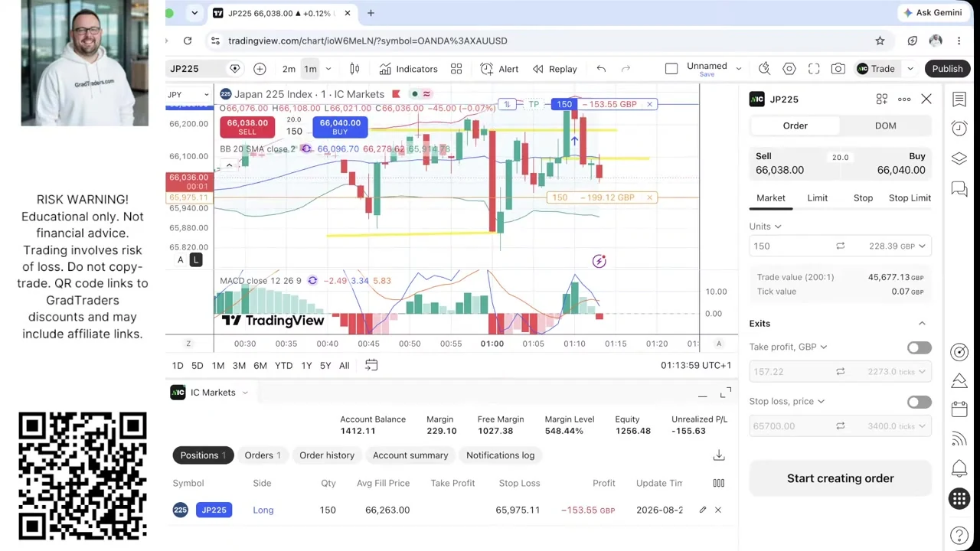This screenshot has width=980, height=551.
Task: Click the red SELL 66,038.00 button
Action: pyautogui.click(x=247, y=127)
